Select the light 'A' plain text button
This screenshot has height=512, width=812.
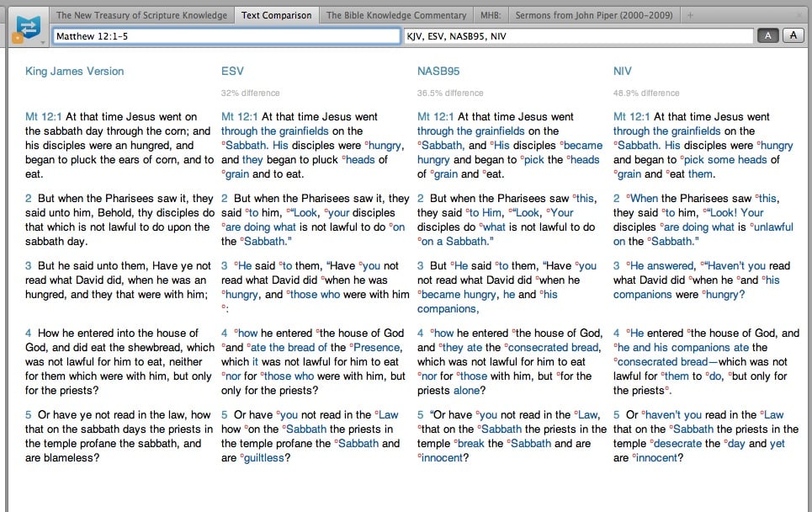(x=793, y=35)
